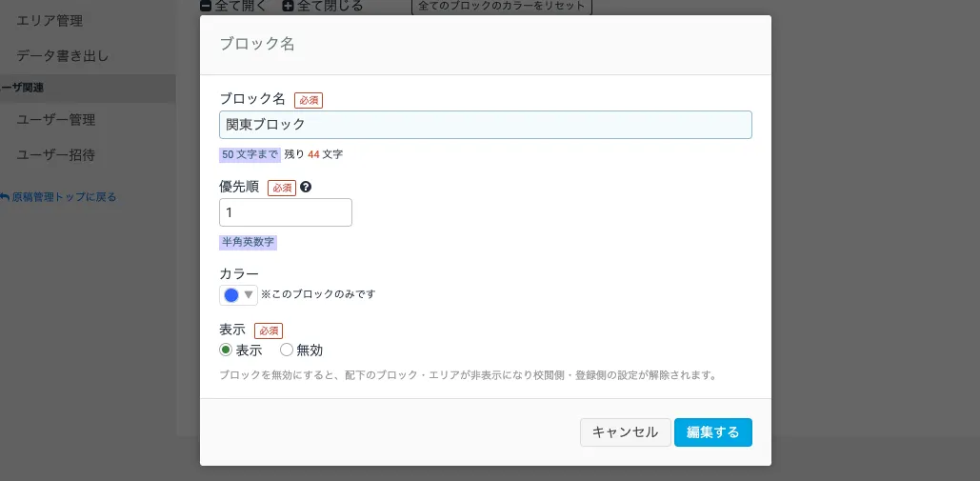Open the カラー picker dropdown arrow
The width and height of the screenshot is (980, 481).
[x=249, y=295]
